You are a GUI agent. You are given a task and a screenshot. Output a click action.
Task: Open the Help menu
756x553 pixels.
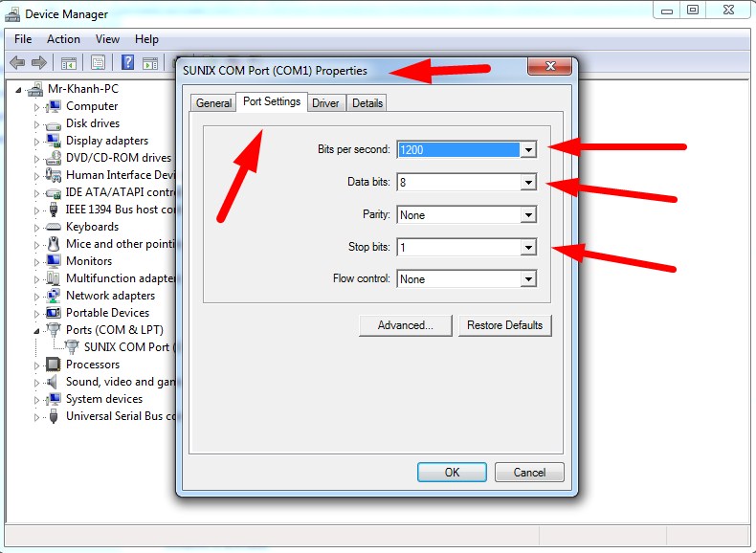point(146,39)
